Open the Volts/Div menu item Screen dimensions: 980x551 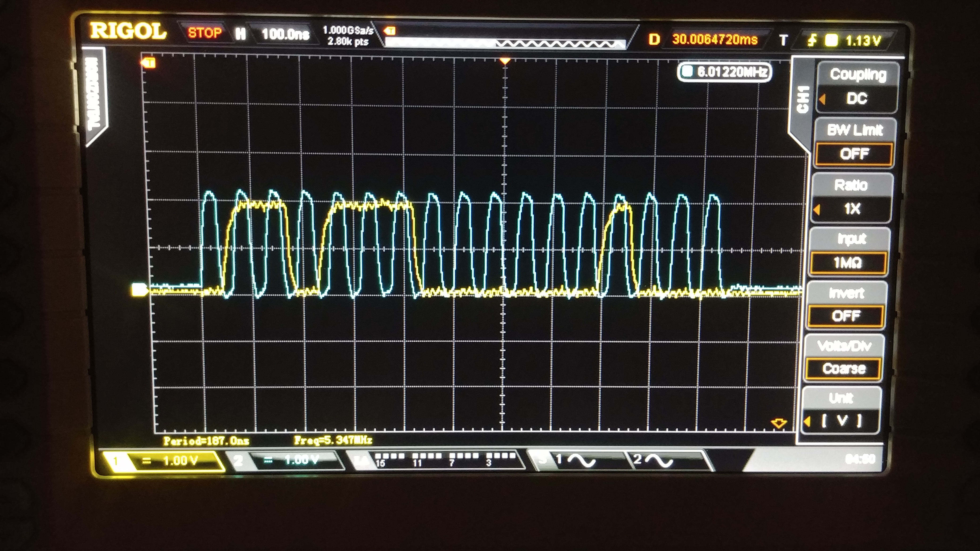click(x=845, y=346)
